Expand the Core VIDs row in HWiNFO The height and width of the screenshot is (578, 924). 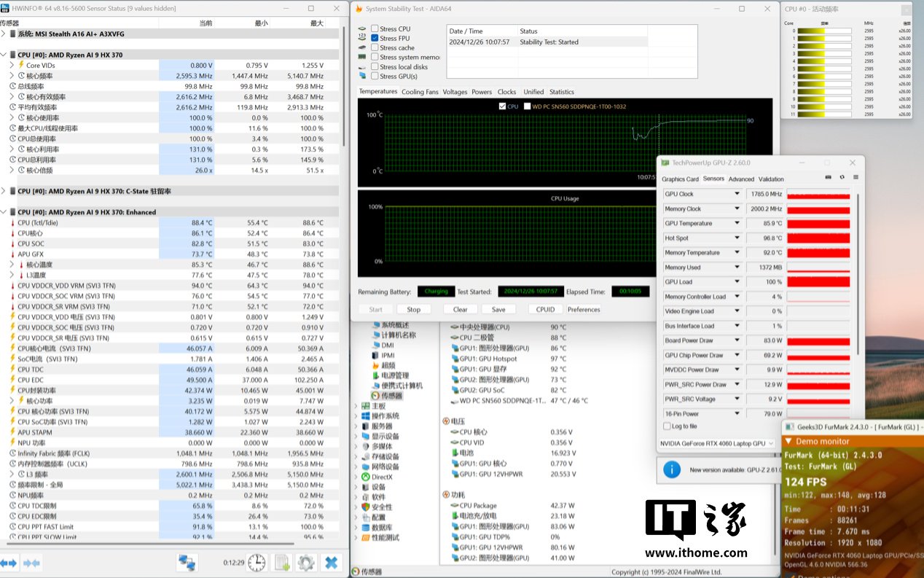pyautogui.click(x=12, y=66)
